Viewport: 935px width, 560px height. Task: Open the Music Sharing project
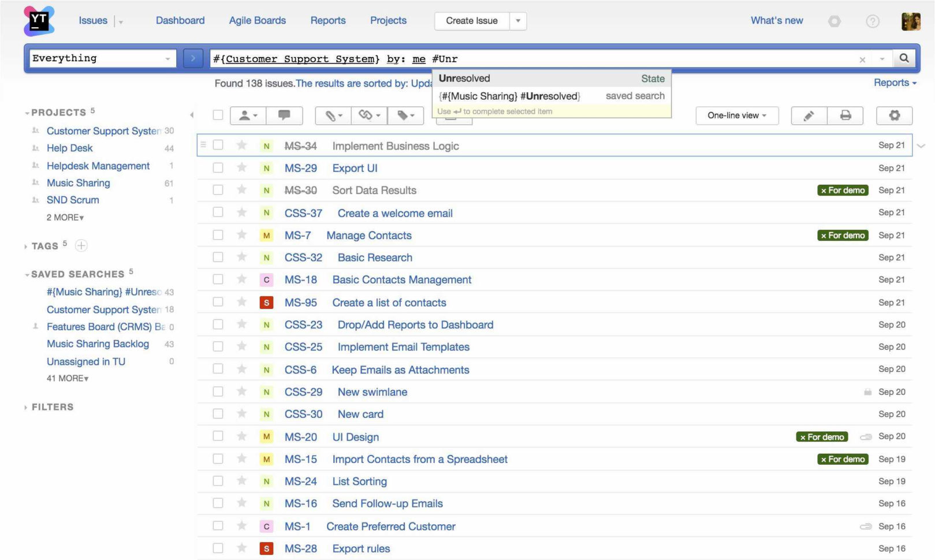click(78, 183)
